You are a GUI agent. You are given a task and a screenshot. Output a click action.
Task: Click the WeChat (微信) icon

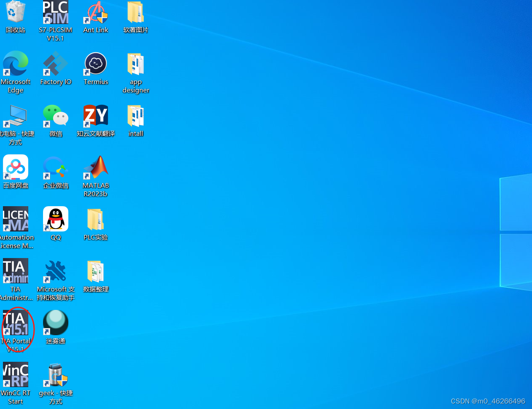[x=56, y=115]
